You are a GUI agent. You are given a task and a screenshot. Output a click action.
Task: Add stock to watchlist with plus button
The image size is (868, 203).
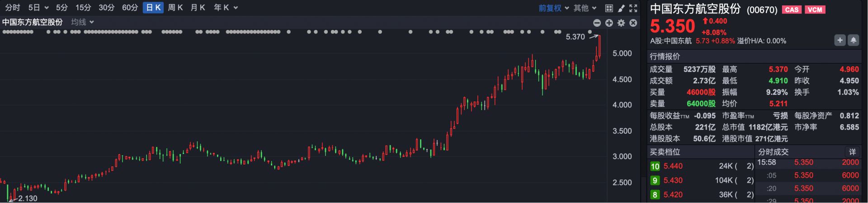[x=840, y=40]
